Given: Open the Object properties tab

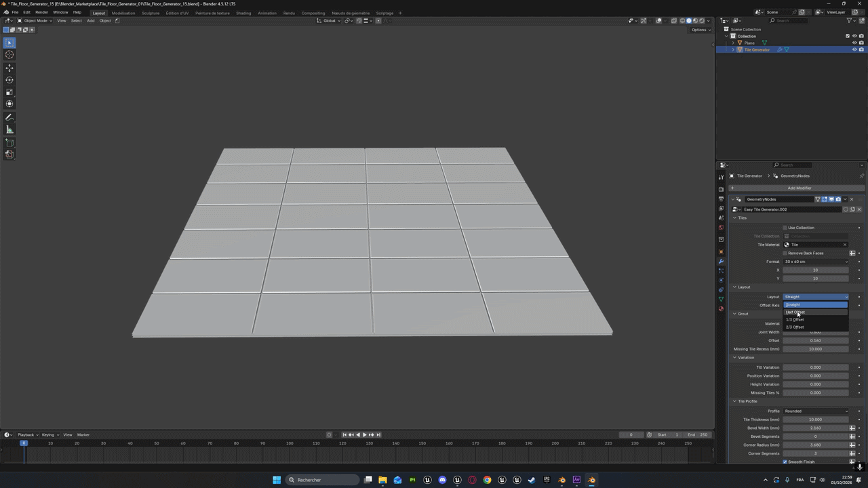Looking at the screenshot, I should (721, 251).
